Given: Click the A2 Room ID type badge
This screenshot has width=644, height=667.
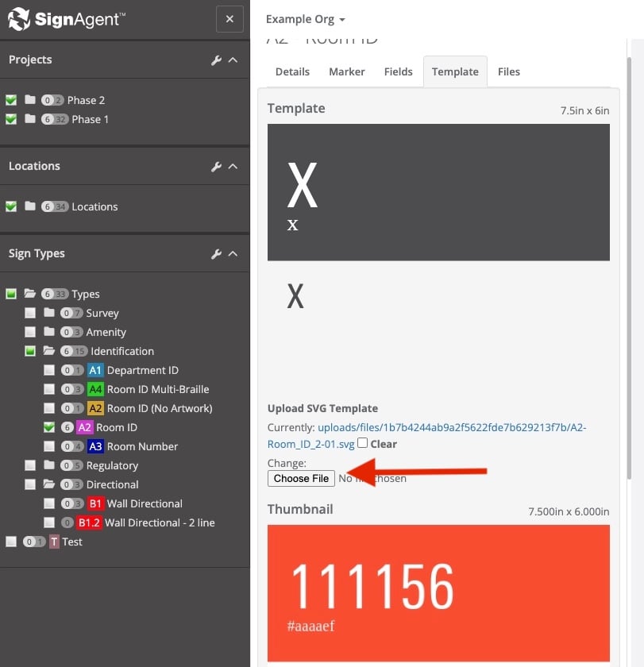Looking at the screenshot, I should [x=85, y=427].
